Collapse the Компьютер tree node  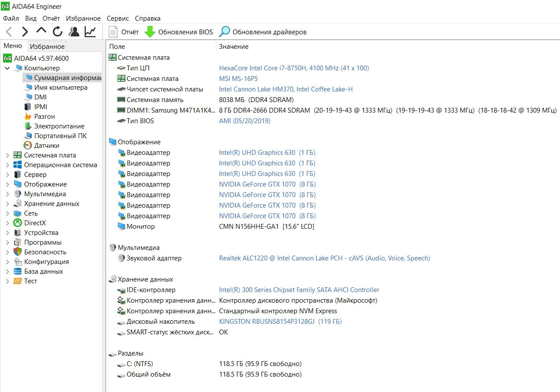point(7,68)
